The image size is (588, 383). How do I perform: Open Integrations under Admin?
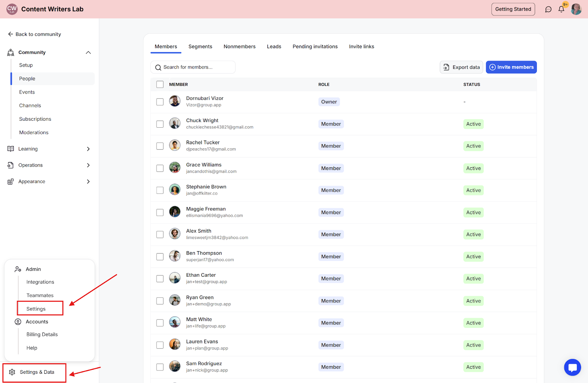[x=40, y=282]
